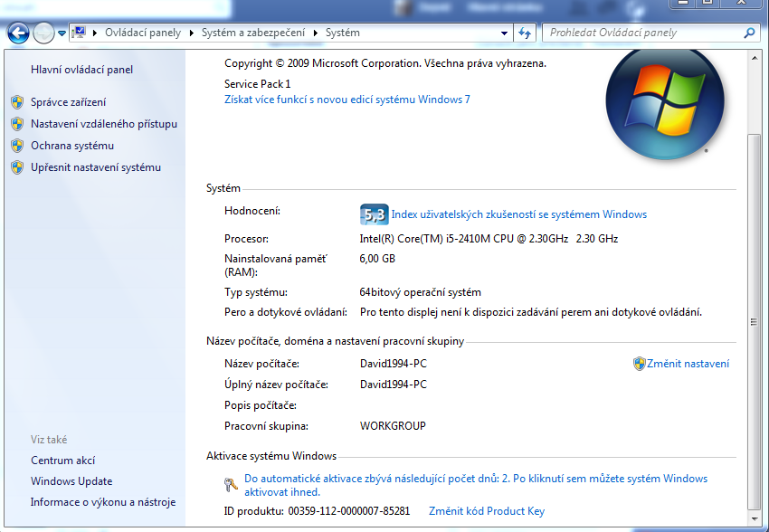Click the 64bitový operační systém value
The height and width of the screenshot is (532, 769).
point(421,292)
